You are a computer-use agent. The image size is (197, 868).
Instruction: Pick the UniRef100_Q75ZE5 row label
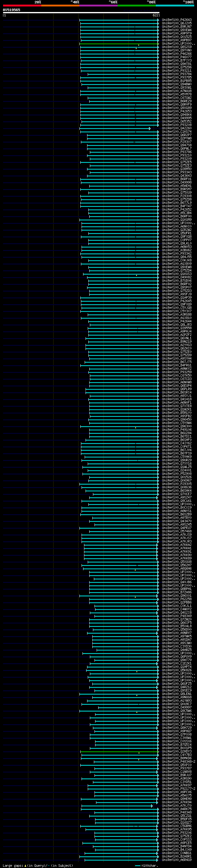177,162
